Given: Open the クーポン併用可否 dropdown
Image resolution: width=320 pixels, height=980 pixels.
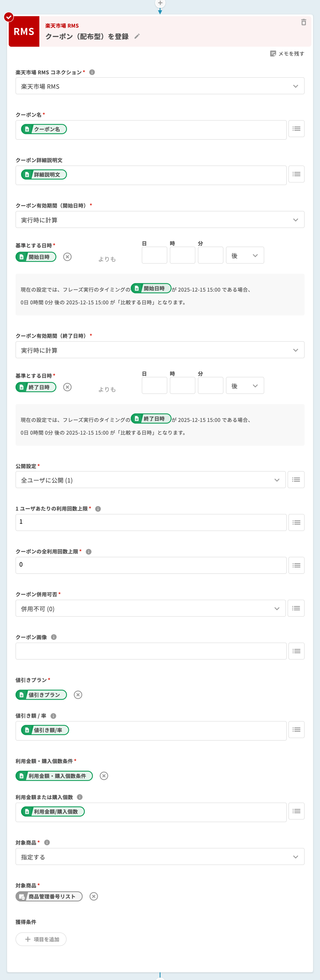Looking at the screenshot, I should click(x=150, y=609).
